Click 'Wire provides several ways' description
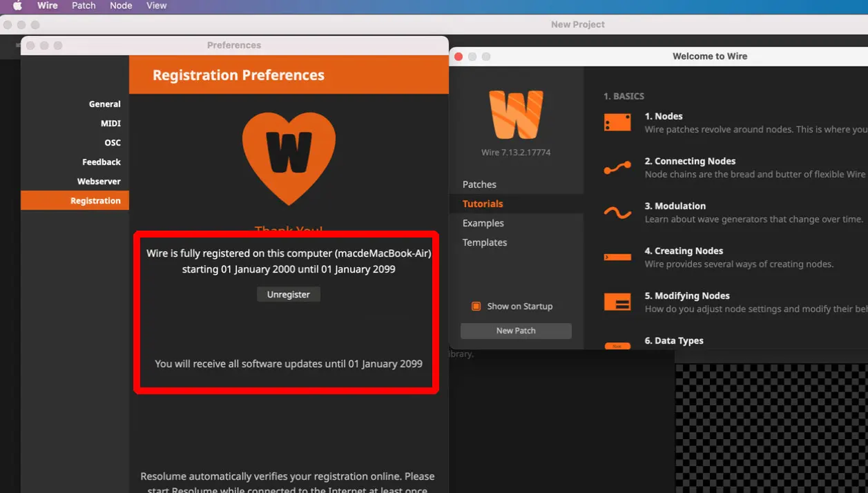 point(739,264)
